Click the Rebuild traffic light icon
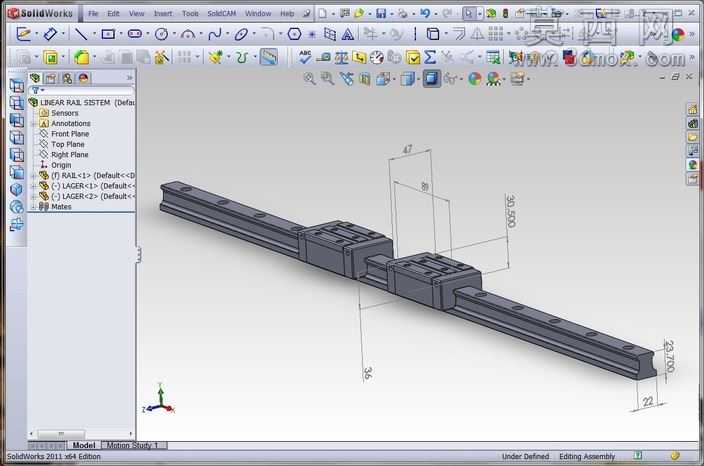 (x=505, y=13)
